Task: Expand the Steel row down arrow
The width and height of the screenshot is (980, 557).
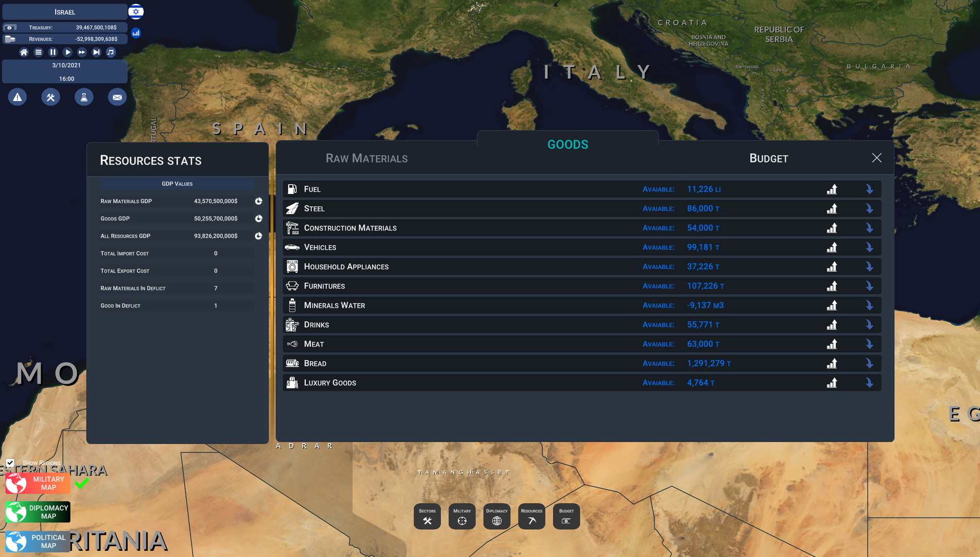Action: point(869,209)
